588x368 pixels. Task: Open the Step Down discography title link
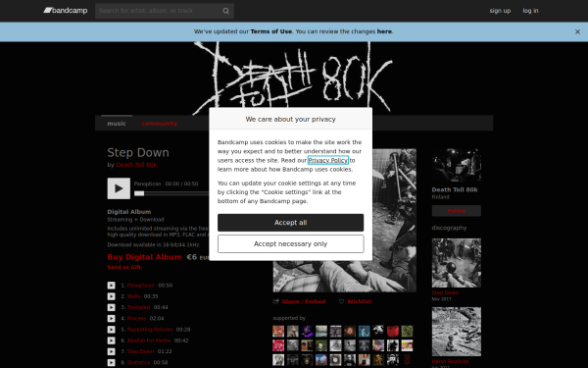click(x=445, y=292)
